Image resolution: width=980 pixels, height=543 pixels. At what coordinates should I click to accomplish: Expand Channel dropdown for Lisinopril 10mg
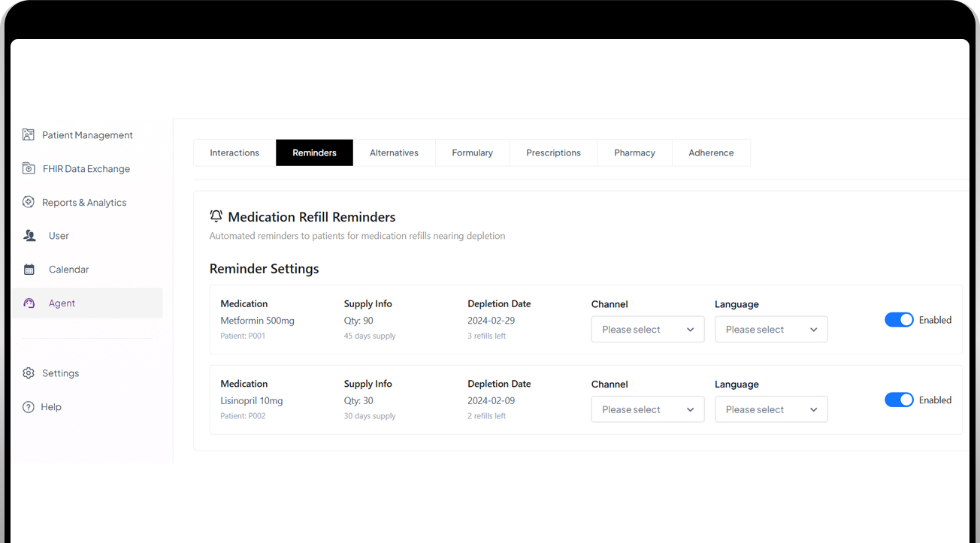coord(648,409)
